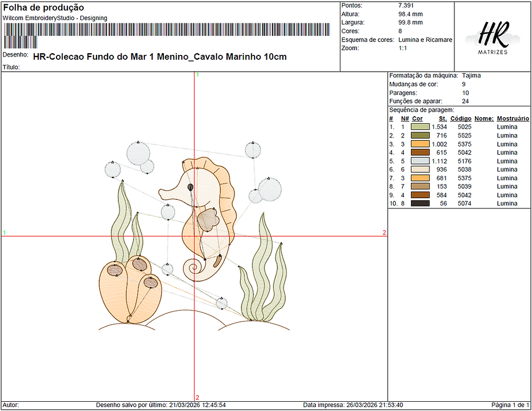This screenshot has width=532, height=411.
Task: Click 'Sequência de paragem:' heading
Action: point(422,110)
